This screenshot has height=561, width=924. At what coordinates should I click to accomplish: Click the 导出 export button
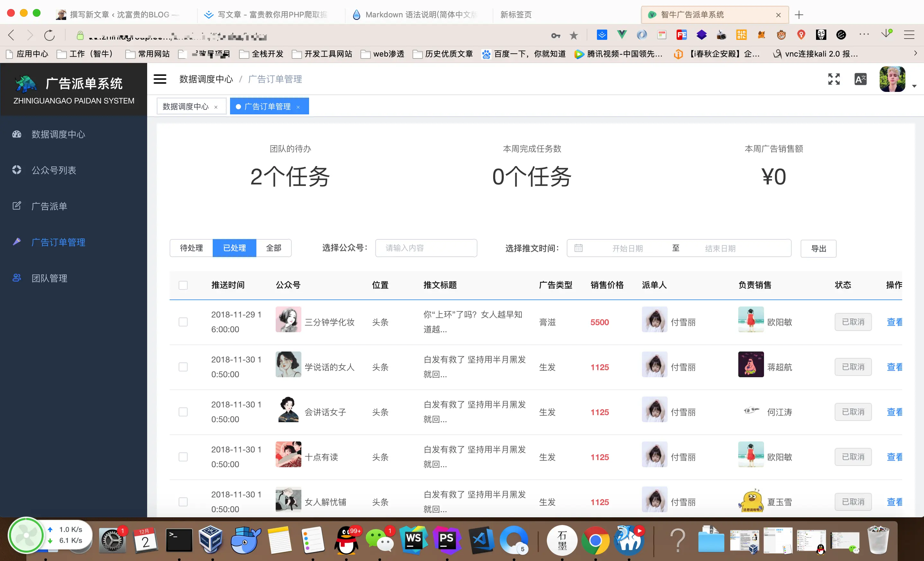819,248
